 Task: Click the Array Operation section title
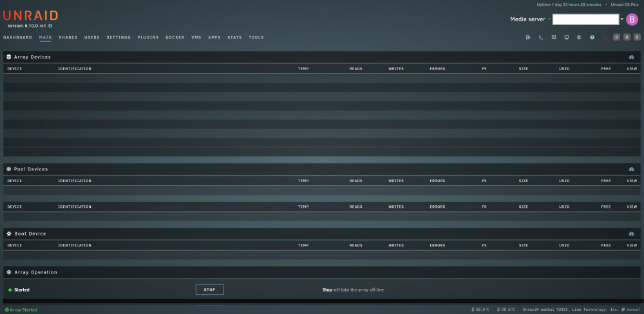35,272
